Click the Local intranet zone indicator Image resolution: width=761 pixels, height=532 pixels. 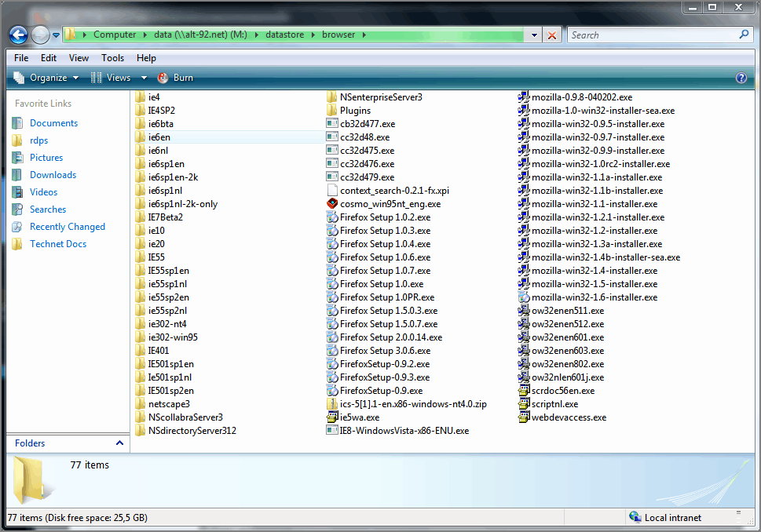665,517
